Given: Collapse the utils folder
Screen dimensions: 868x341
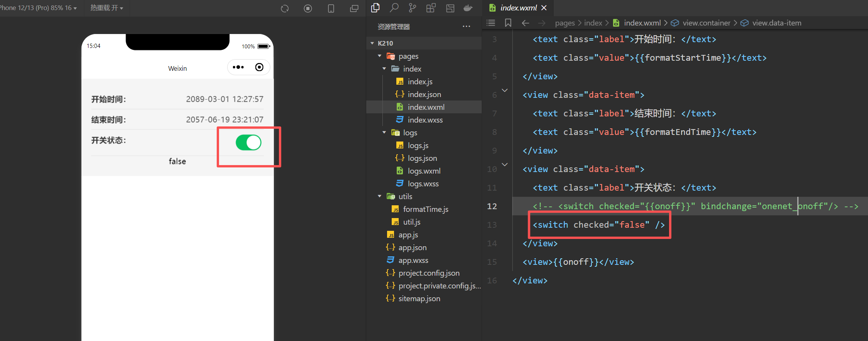Looking at the screenshot, I should click(380, 196).
